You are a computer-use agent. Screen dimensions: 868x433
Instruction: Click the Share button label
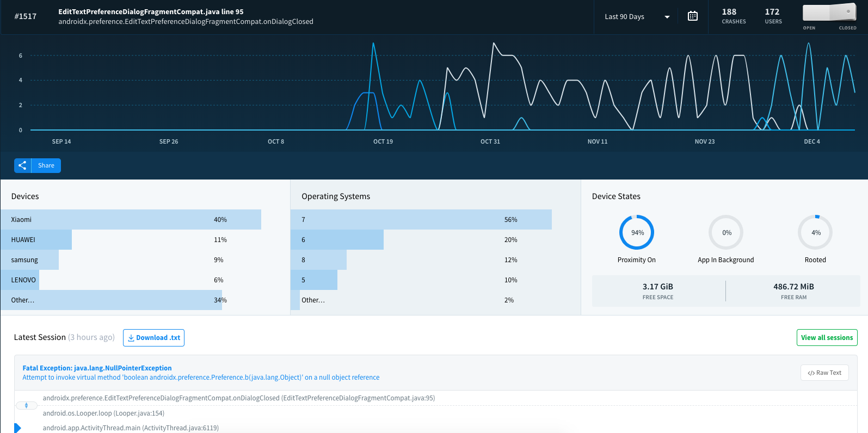[x=46, y=165]
